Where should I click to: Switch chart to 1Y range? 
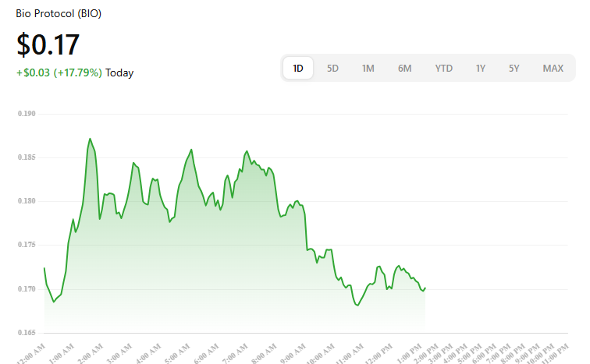click(x=481, y=69)
